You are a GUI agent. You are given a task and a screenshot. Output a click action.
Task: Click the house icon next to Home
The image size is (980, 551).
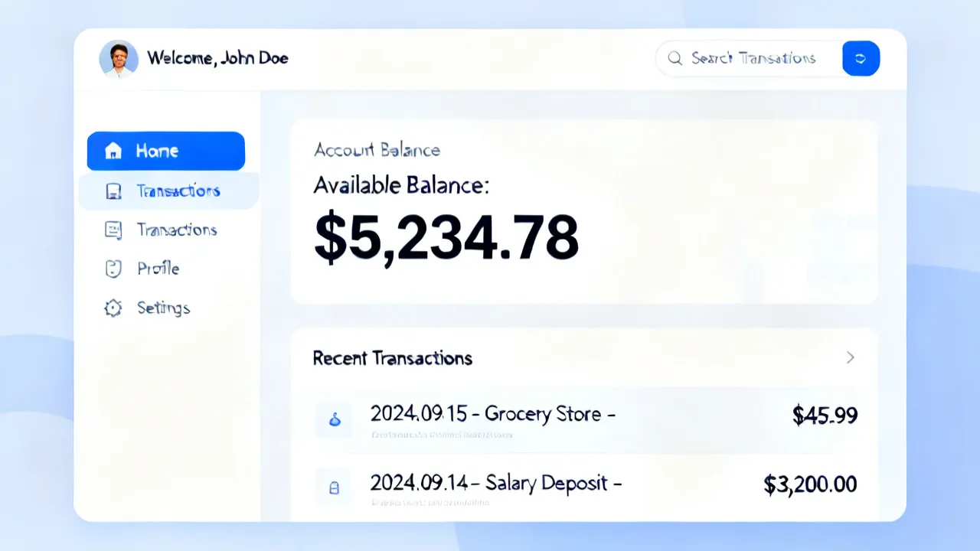pyautogui.click(x=113, y=151)
